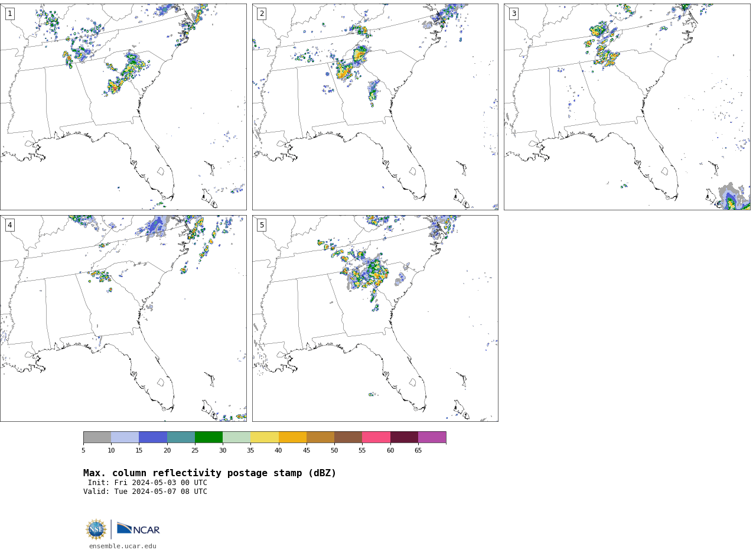Click the pink 55-60 dBZ swatch
Image resolution: width=756 pixels, height=553 pixels.
376,437
